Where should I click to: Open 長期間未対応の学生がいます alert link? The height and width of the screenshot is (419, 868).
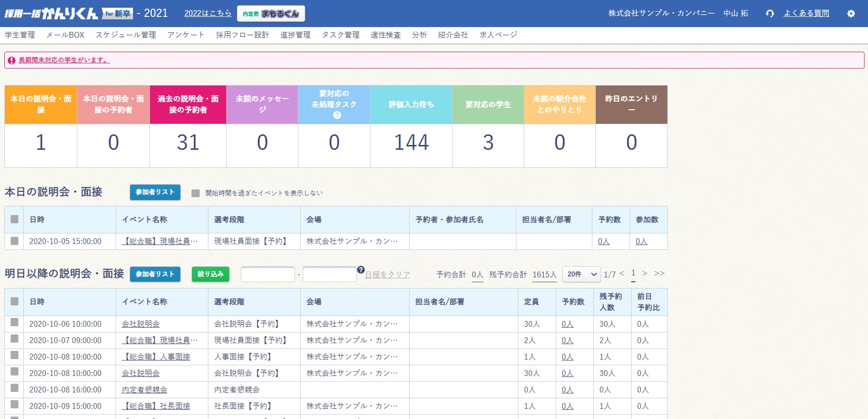[x=64, y=60]
